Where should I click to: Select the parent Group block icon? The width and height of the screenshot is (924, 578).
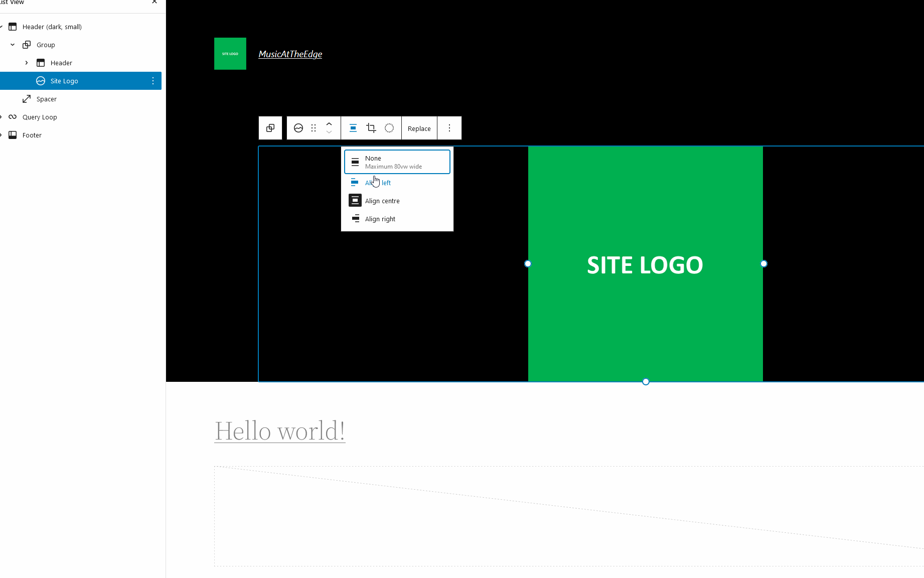pyautogui.click(x=270, y=128)
